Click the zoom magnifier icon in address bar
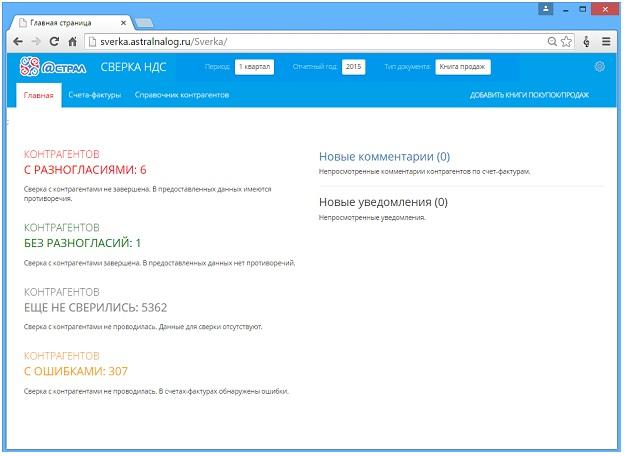Screen dimensions: 625x456 [x=552, y=41]
